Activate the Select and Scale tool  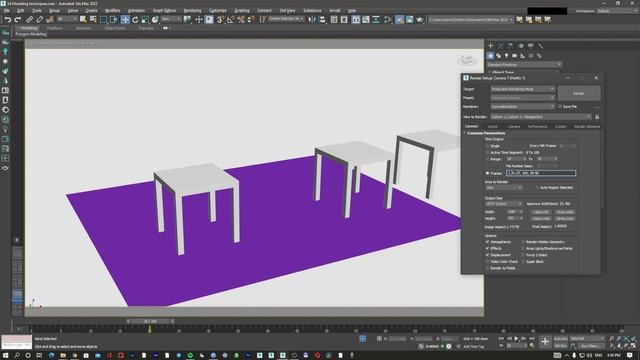(145, 20)
